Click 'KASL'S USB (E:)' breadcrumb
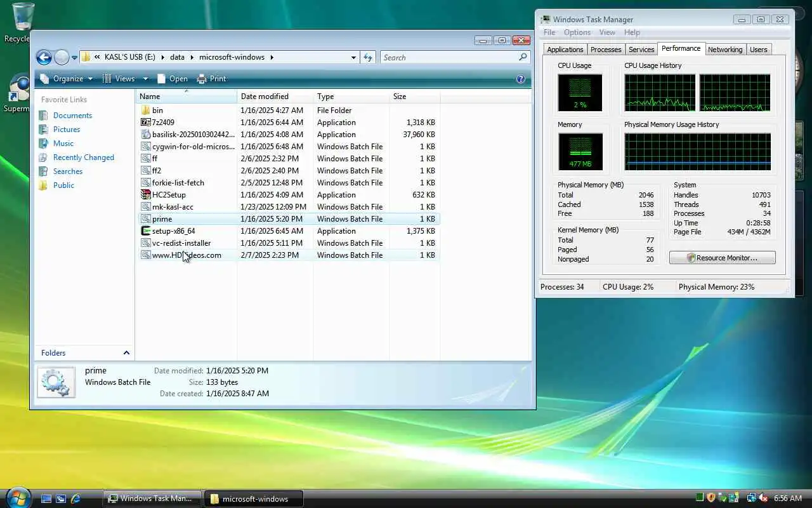Image resolution: width=812 pixels, height=508 pixels. tap(130, 57)
